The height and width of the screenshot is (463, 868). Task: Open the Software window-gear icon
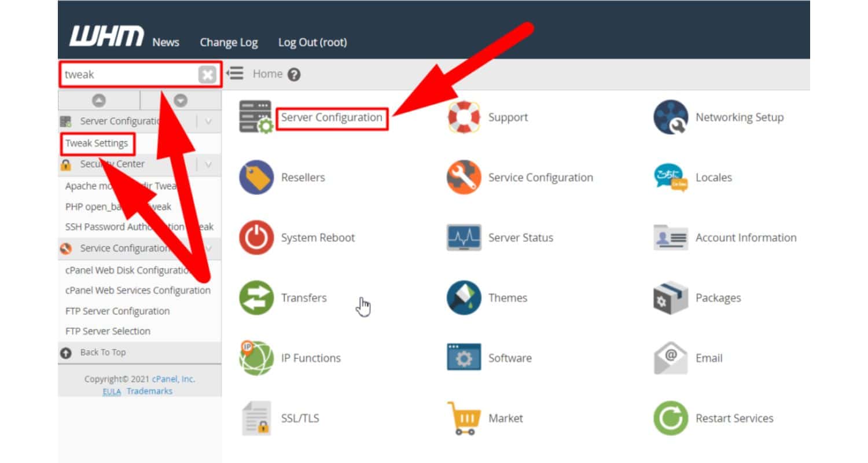pos(464,357)
